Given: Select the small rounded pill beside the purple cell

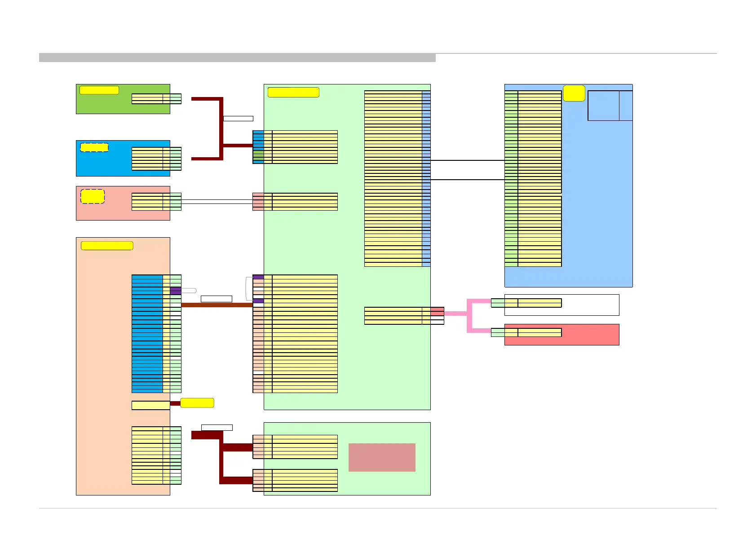Looking at the screenshot, I should [x=189, y=291].
